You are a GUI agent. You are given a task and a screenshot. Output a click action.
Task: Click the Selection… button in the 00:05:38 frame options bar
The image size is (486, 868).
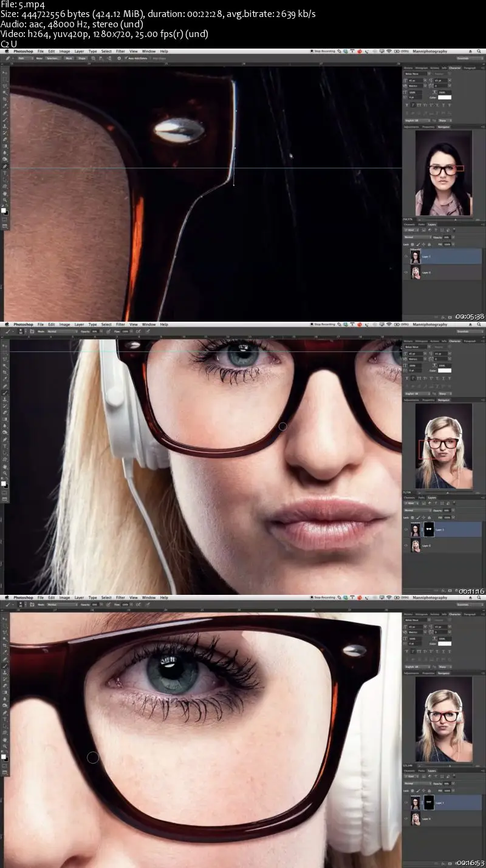[53, 58]
